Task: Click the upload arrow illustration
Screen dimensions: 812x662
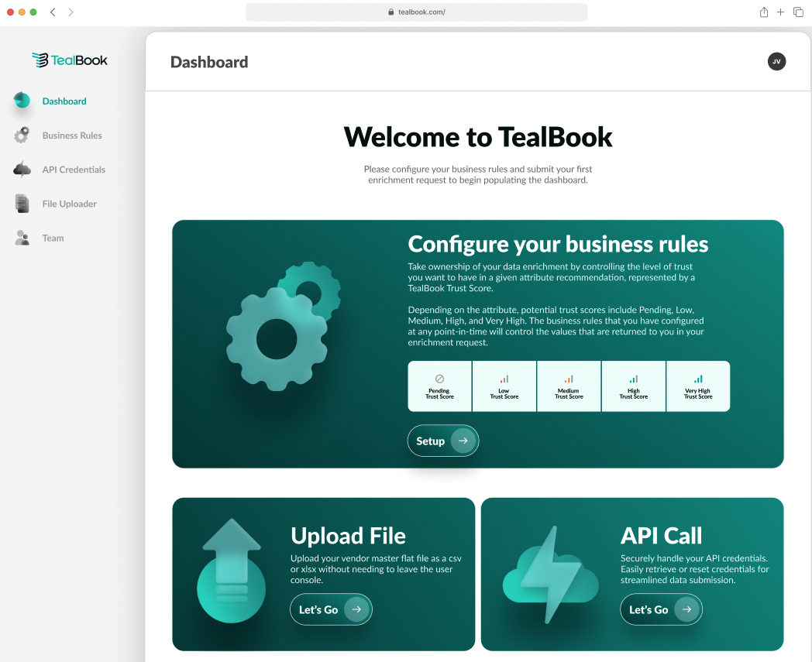Action: (232, 571)
